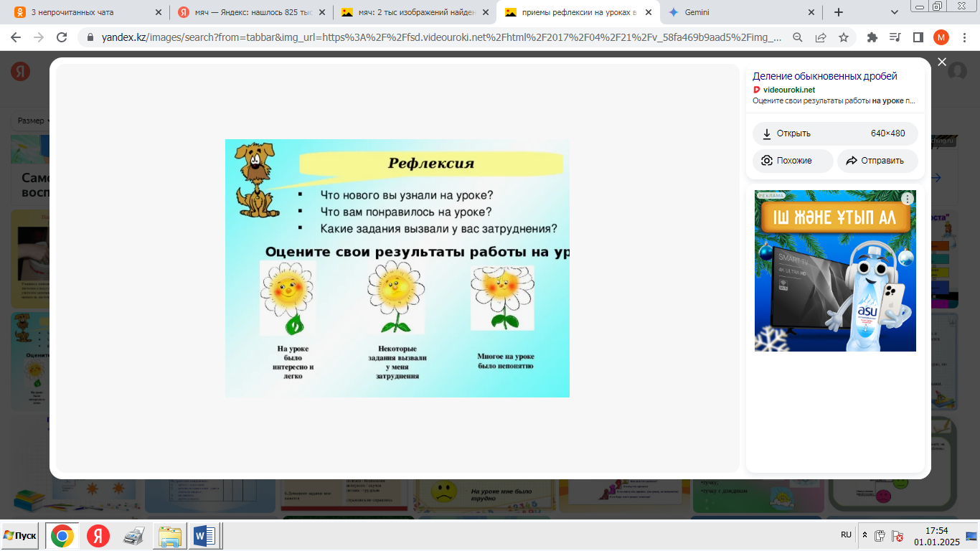The height and width of the screenshot is (551, 980).
Task: Open the ad options three-dot menu
Action: click(908, 199)
